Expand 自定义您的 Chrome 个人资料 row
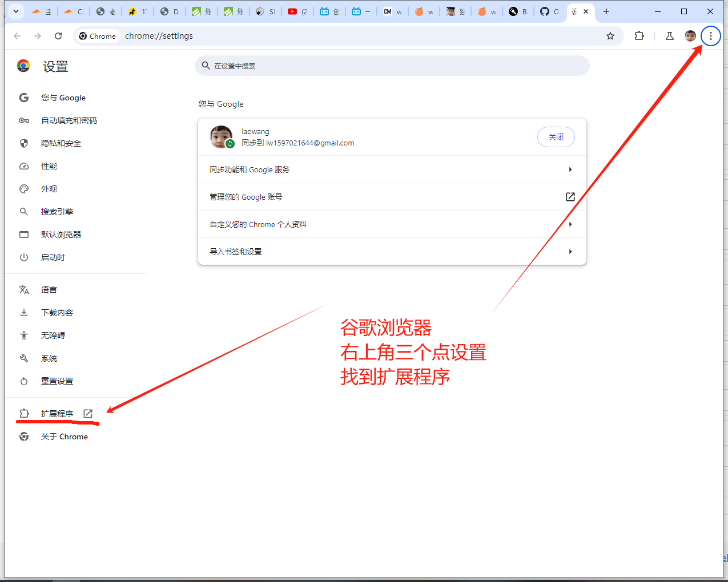The width and height of the screenshot is (728, 582). click(x=392, y=224)
